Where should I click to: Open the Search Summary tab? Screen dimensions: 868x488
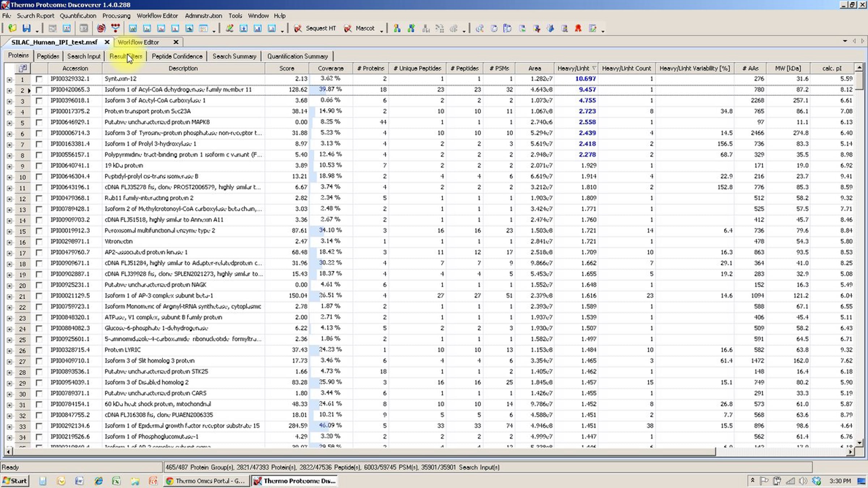pyautogui.click(x=234, y=56)
